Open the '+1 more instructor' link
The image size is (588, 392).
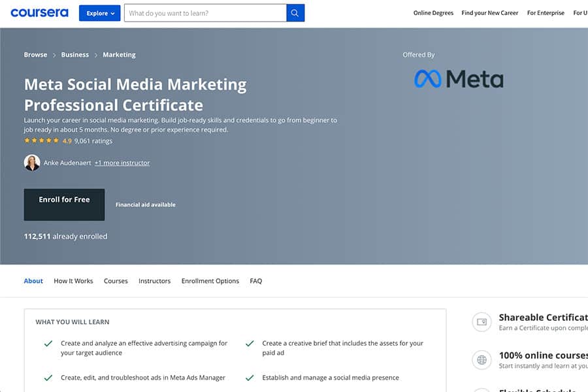(x=122, y=163)
